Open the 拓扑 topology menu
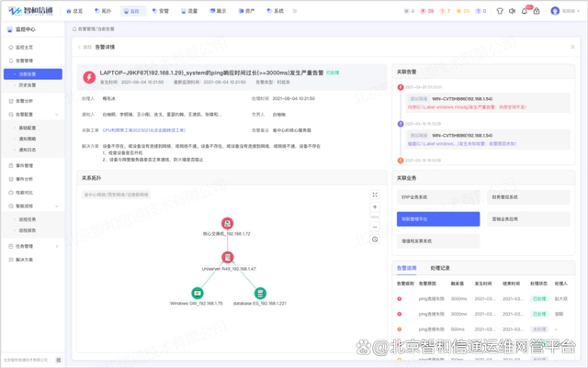This screenshot has height=368, width=588. 103,11
